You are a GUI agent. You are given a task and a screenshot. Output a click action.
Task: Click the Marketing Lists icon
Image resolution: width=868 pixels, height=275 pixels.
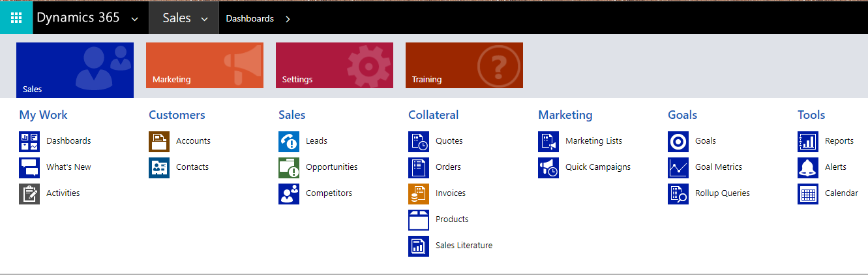[548, 141]
